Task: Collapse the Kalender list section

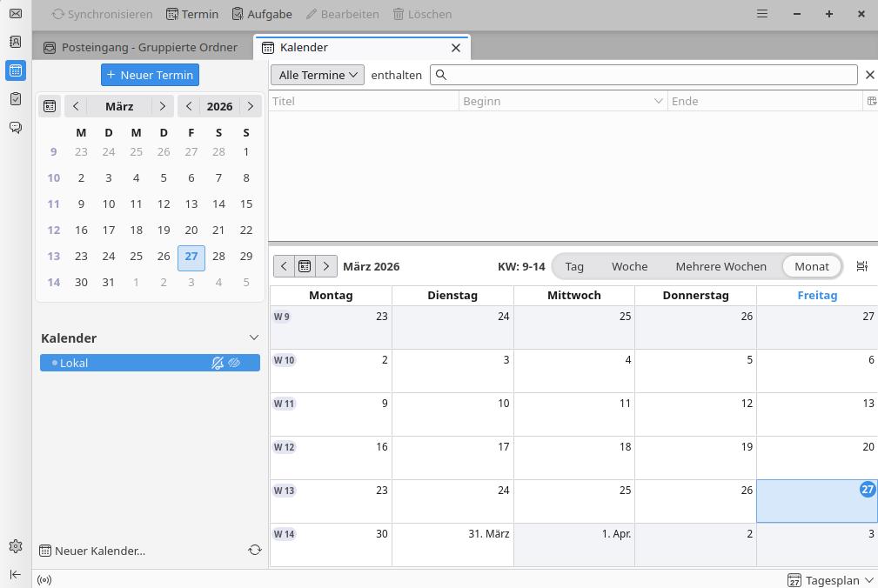Action: (254, 337)
